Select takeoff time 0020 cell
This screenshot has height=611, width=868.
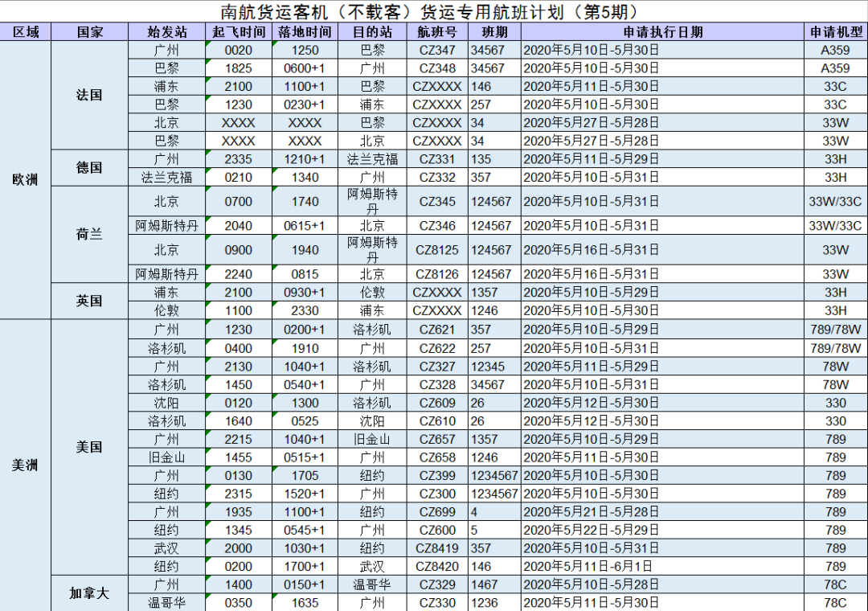(239, 50)
